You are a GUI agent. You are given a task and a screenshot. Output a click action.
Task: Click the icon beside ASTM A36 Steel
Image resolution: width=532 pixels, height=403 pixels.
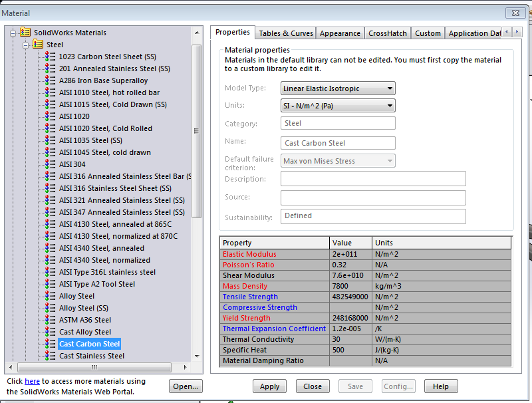51,320
